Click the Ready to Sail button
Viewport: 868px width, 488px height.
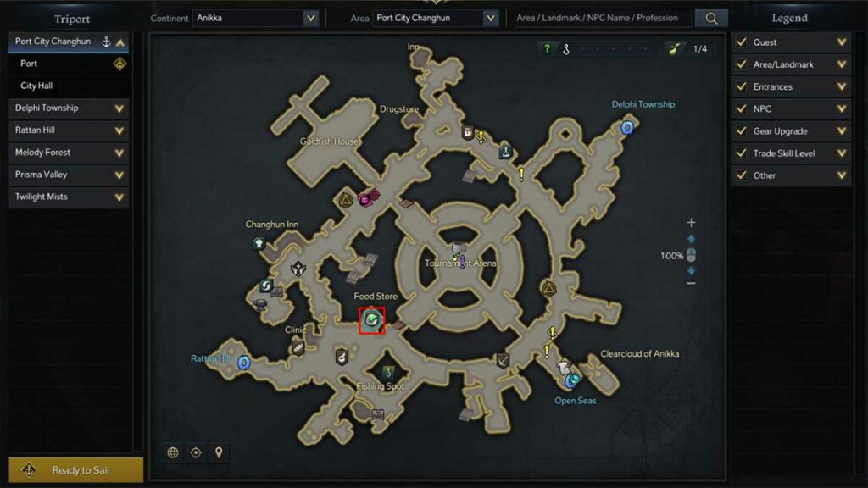[75, 470]
